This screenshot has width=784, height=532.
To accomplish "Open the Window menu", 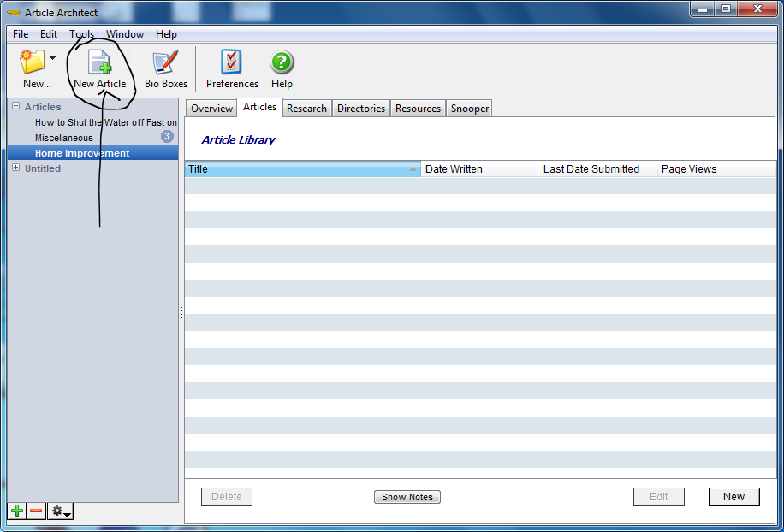I will 124,34.
